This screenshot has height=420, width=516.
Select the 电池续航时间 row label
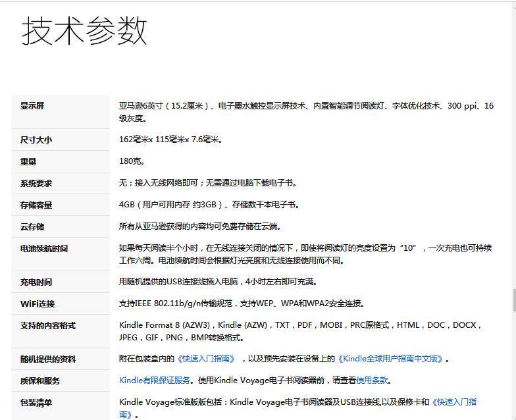44,249
